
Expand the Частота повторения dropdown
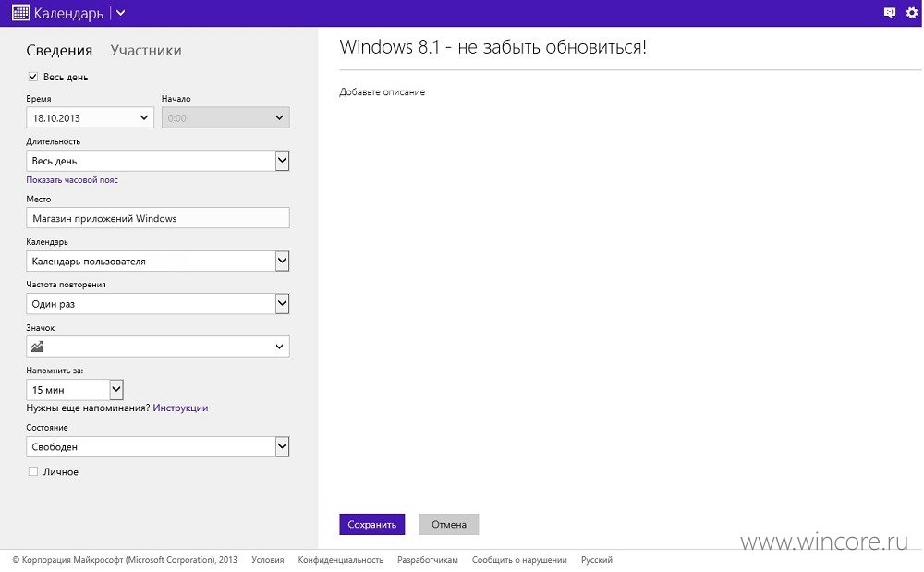(158, 304)
